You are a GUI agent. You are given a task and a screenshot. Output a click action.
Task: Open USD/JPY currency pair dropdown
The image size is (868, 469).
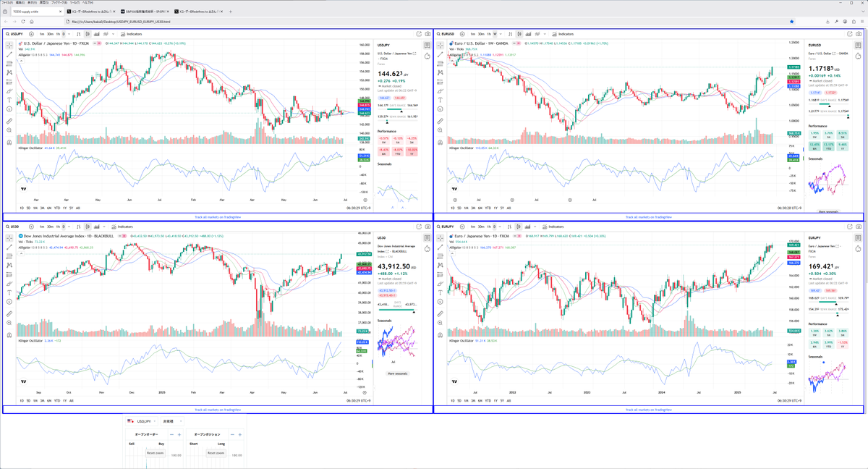click(x=142, y=421)
